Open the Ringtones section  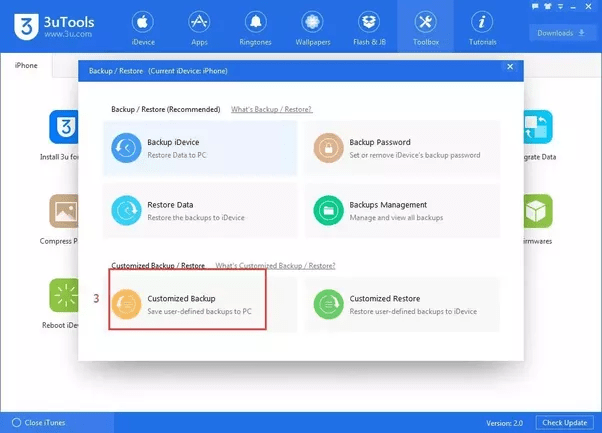255,28
